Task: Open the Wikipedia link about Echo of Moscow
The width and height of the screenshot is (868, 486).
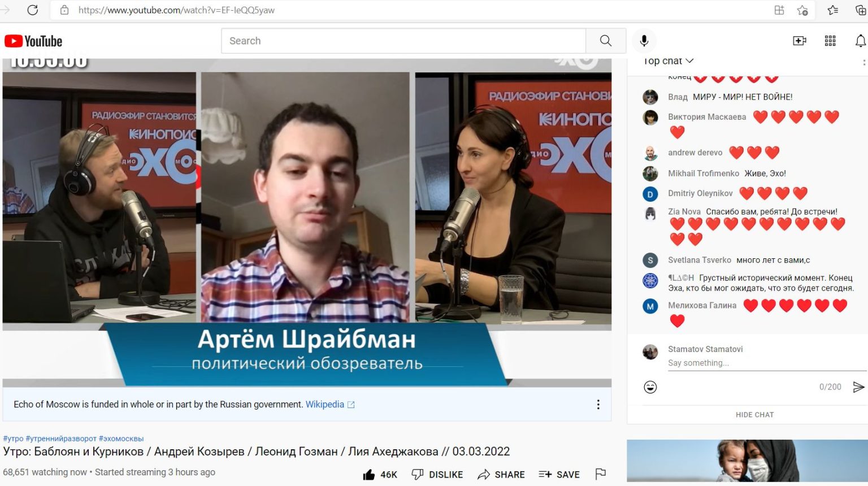Action: [325, 405]
